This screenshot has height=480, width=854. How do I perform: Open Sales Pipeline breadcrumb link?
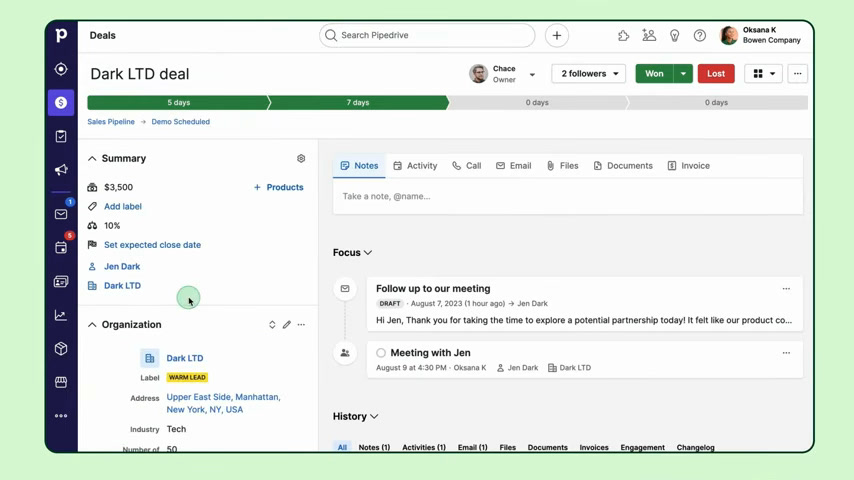click(x=111, y=121)
